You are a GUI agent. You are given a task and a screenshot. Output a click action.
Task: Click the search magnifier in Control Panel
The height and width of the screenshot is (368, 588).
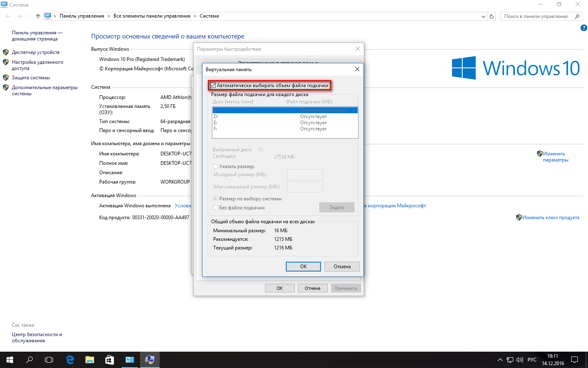[x=577, y=16]
